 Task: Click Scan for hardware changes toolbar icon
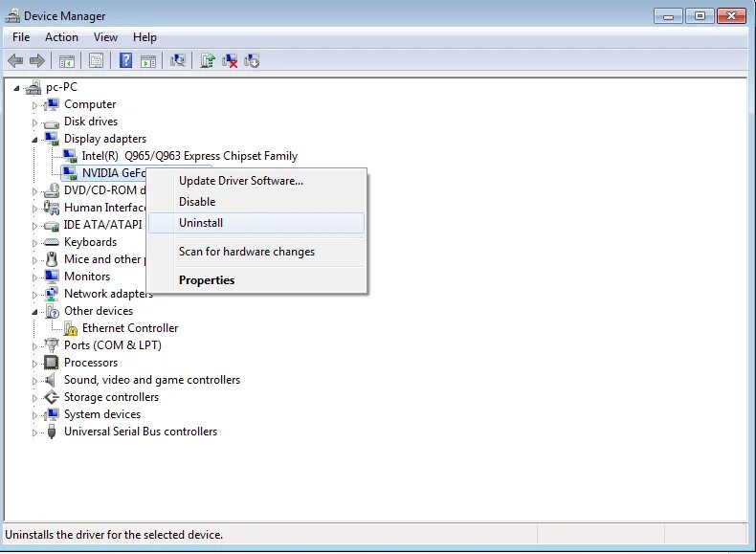[x=177, y=60]
